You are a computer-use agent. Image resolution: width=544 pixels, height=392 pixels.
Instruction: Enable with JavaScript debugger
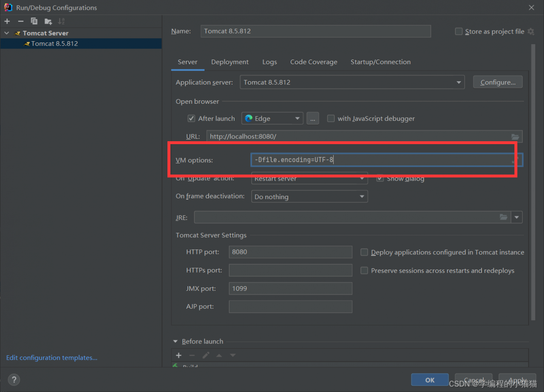point(331,118)
